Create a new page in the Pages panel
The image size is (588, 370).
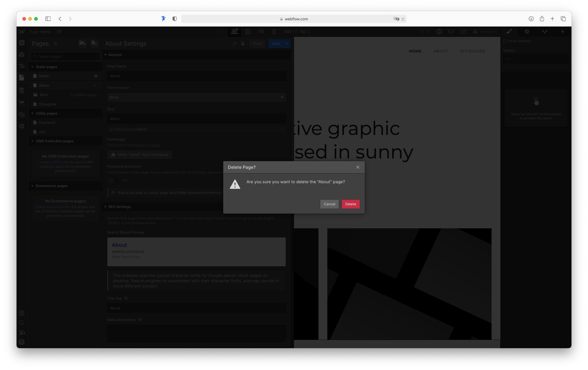94,44
